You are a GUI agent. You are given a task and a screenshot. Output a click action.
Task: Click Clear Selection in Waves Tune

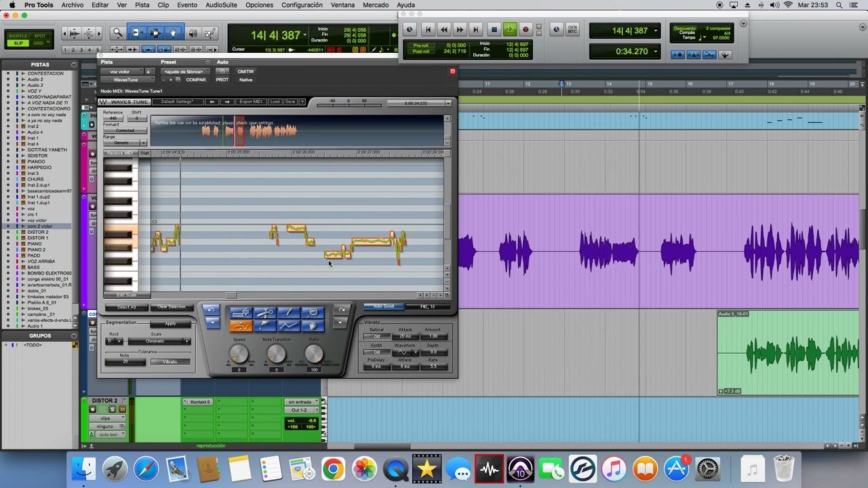tap(172, 307)
